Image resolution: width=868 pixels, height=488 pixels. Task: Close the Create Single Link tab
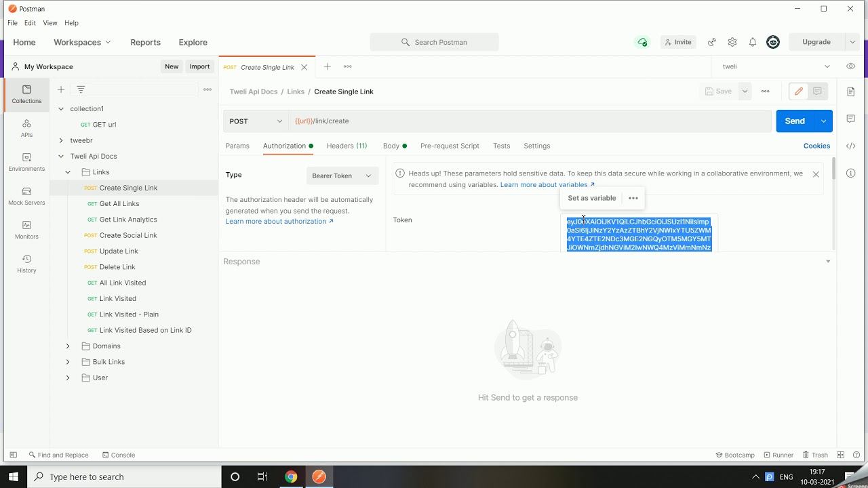click(x=304, y=67)
